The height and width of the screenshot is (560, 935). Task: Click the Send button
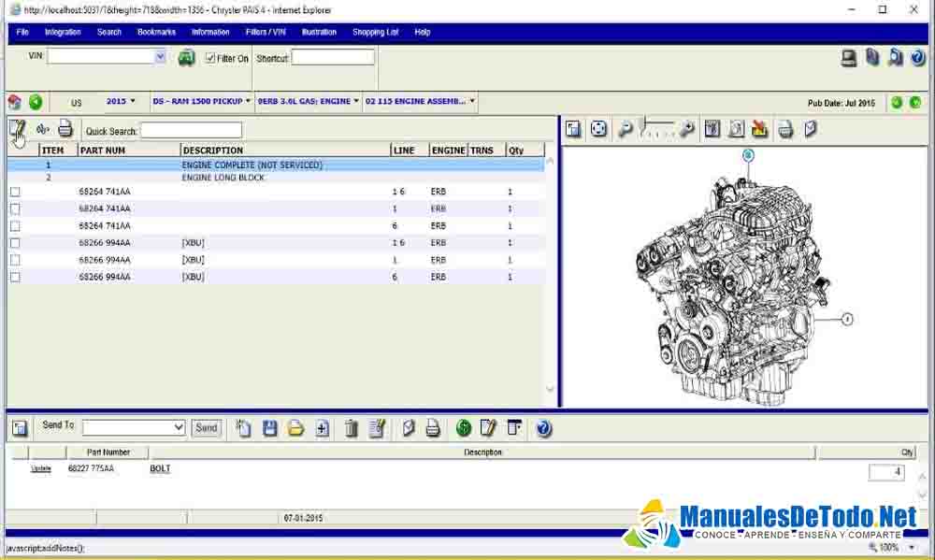[207, 427]
